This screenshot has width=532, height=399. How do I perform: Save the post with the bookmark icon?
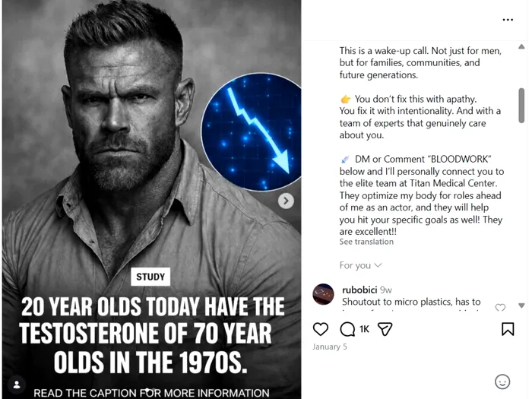click(x=508, y=329)
